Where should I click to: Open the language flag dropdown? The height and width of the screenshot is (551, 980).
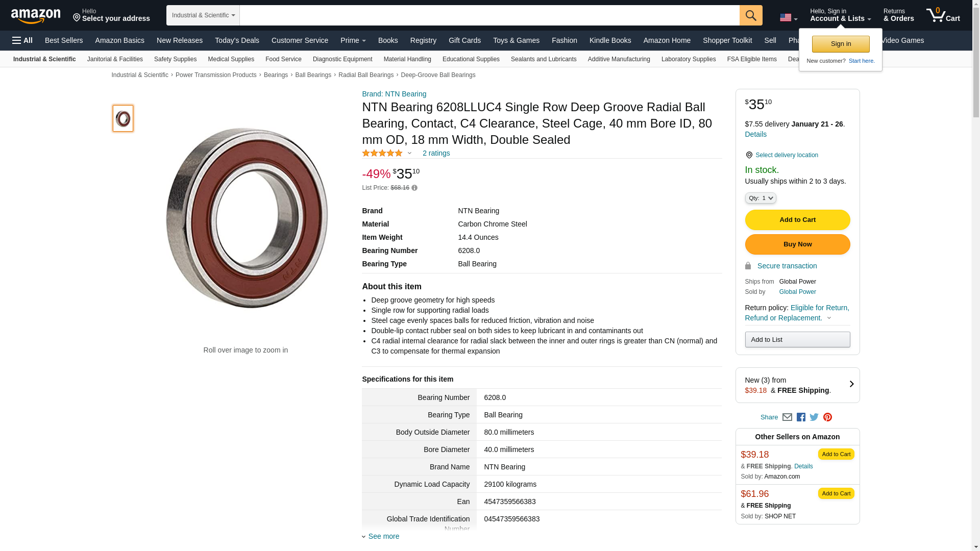tap(788, 18)
